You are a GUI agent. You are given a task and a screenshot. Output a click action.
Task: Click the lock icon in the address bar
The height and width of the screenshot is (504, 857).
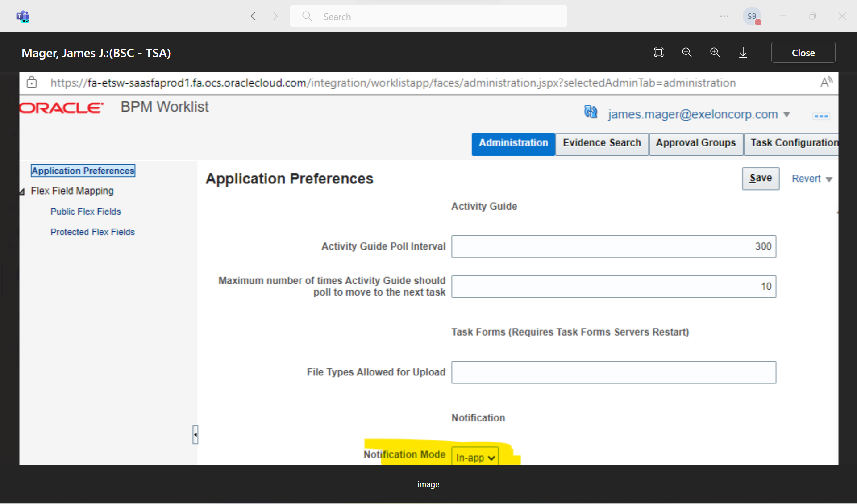click(x=32, y=83)
